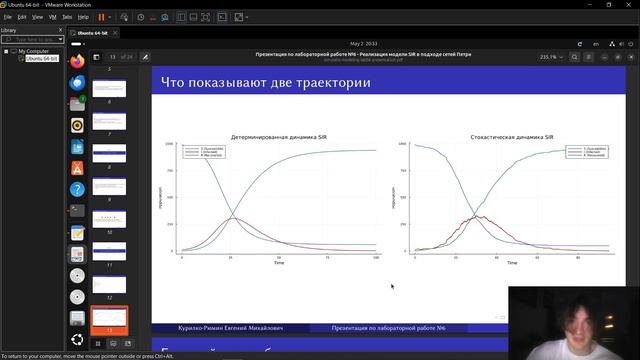Image resolution: width=640 pixels, height=360 pixels.
Task: Open the Help icon in the dock
Action: (77, 189)
